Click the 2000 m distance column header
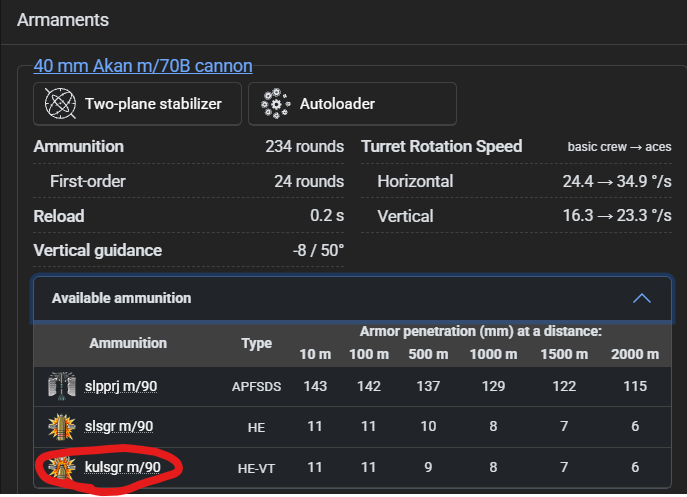This screenshot has width=687, height=497. coord(635,354)
